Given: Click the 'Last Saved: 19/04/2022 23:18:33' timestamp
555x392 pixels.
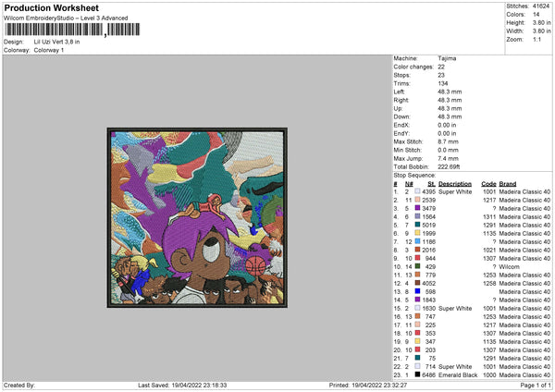Looking at the screenshot, I should pyautogui.click(x=182, y=386).
